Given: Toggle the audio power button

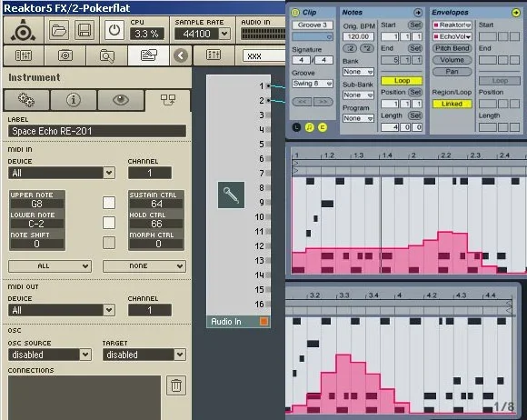Looking at the screenshot, I should coord(114,31).
